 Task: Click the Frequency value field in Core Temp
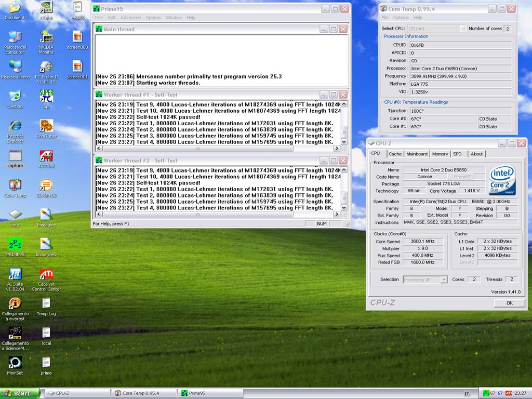(x=460, y=76)
